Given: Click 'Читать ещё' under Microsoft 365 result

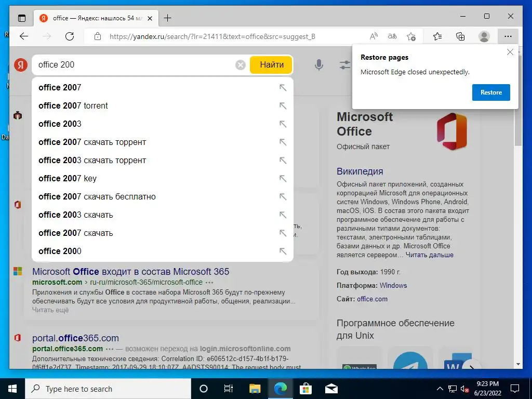Looking at the screenshot, I should click(50, 310).
